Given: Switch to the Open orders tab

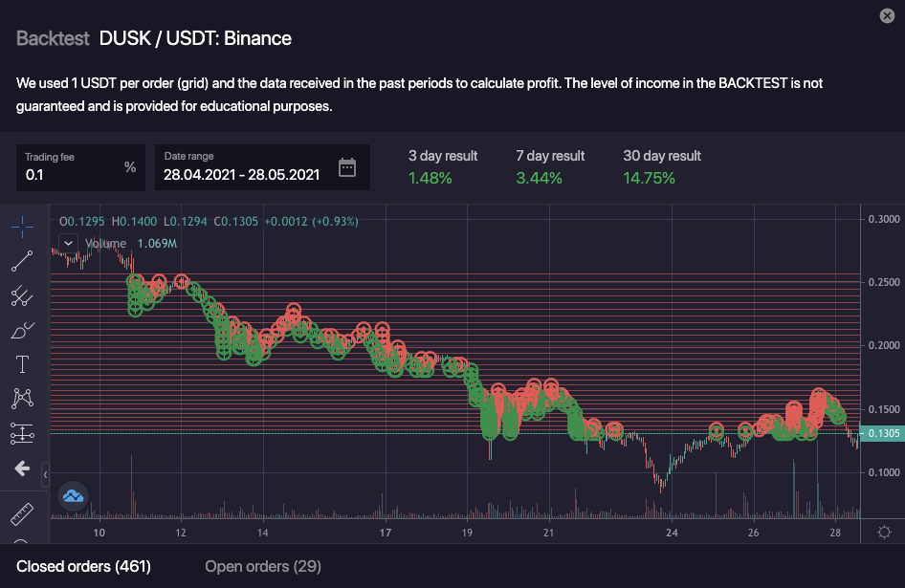Looking at the screenshot, I should click(x=263, y=567).
